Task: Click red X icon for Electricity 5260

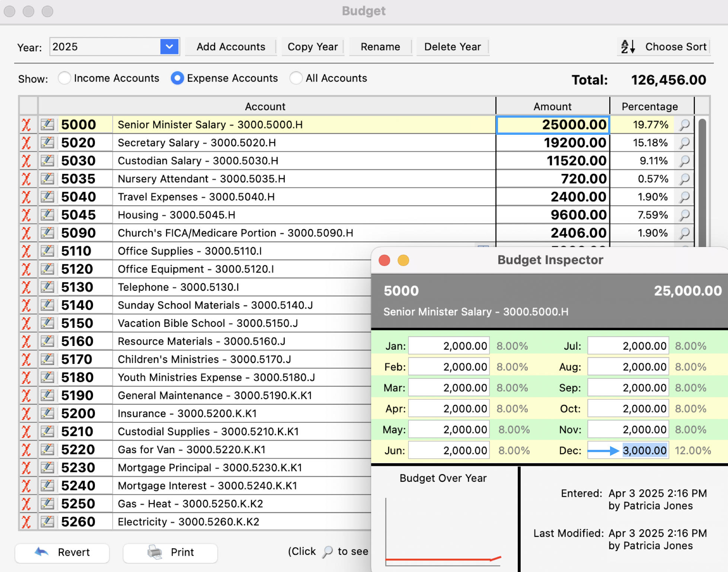Action: [26, 522]
